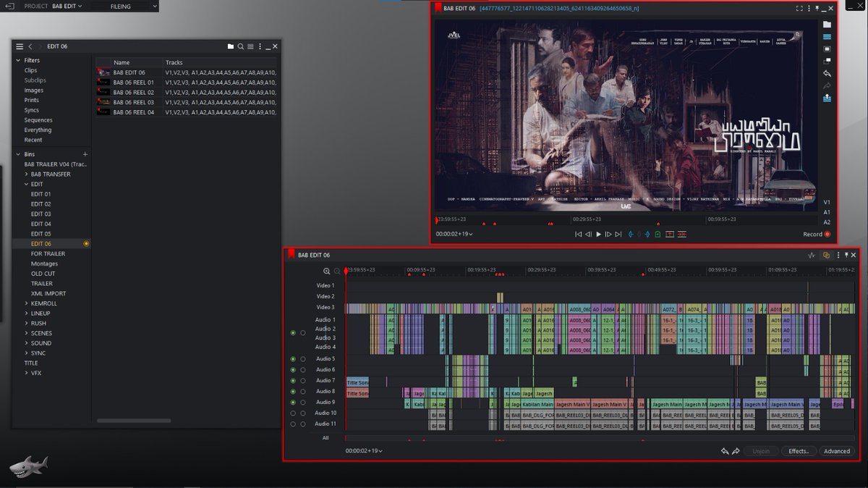Viewport: 868px width, 488px height.
Task: Open the EDIT 03 bin
Action: coord(41,214)
